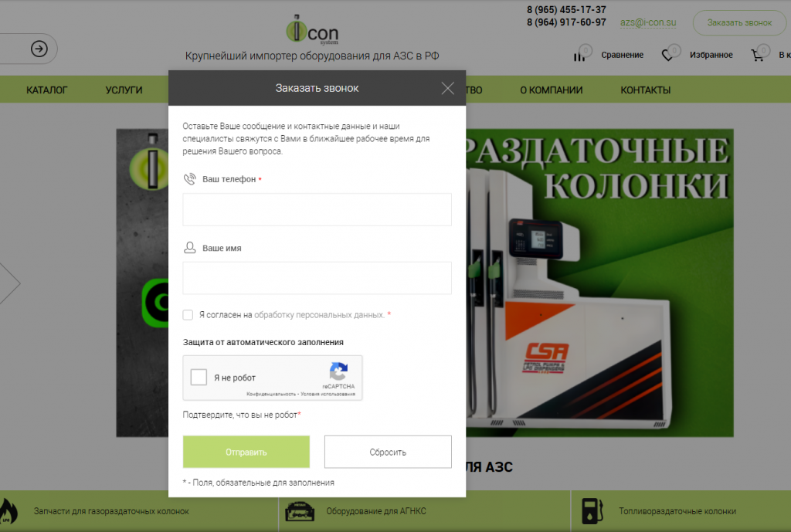791x532 pixels.
Task: Tick the Я не робот checkbox
Action: coord(199,378)
